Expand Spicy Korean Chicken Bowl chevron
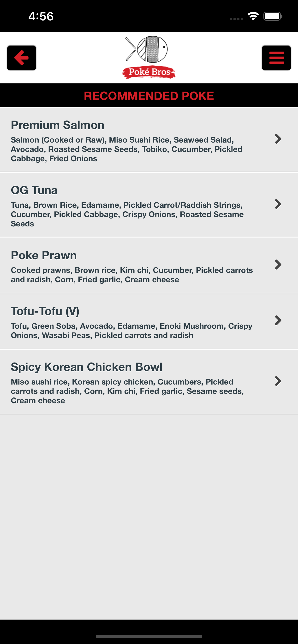 (278, 381)
